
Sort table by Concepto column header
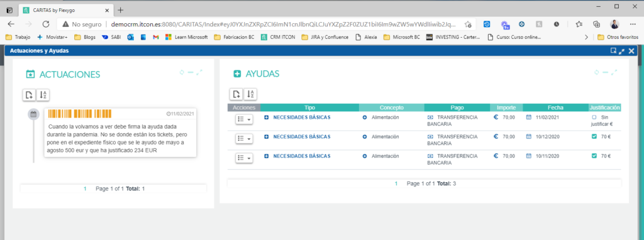coord(391,107)
